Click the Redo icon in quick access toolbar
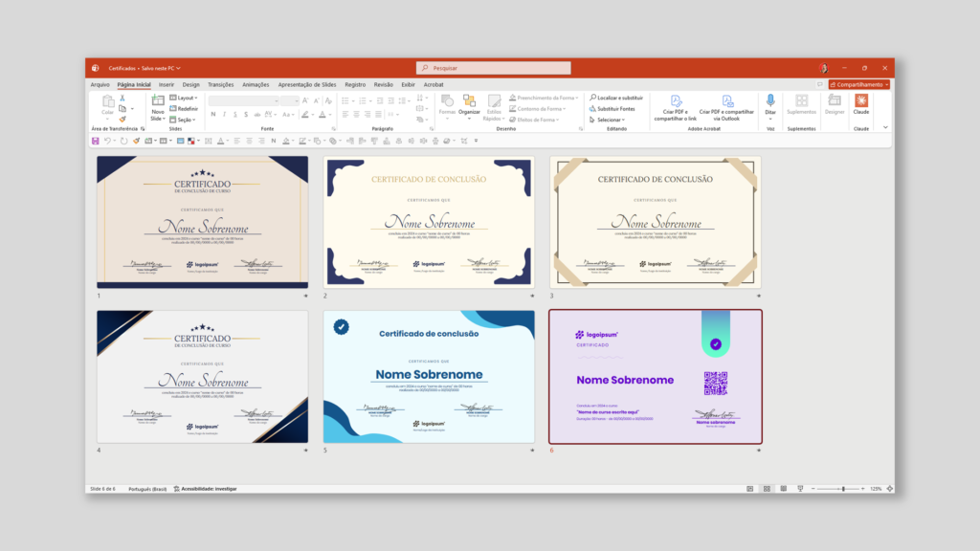The width and height of the screenshot is (980, 551). point(123,142)
